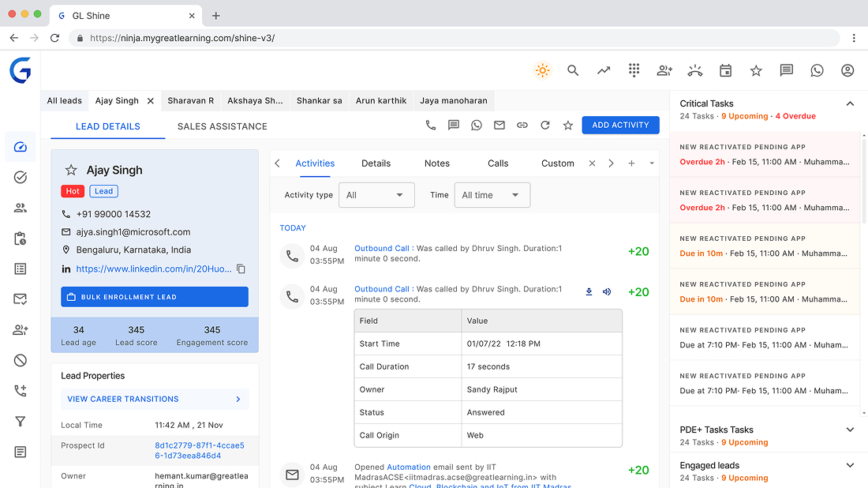The width and height of the screenshot is (868, 488).
Task: Click the phone call icon beside Add Activity
Action: click(430, 125)
